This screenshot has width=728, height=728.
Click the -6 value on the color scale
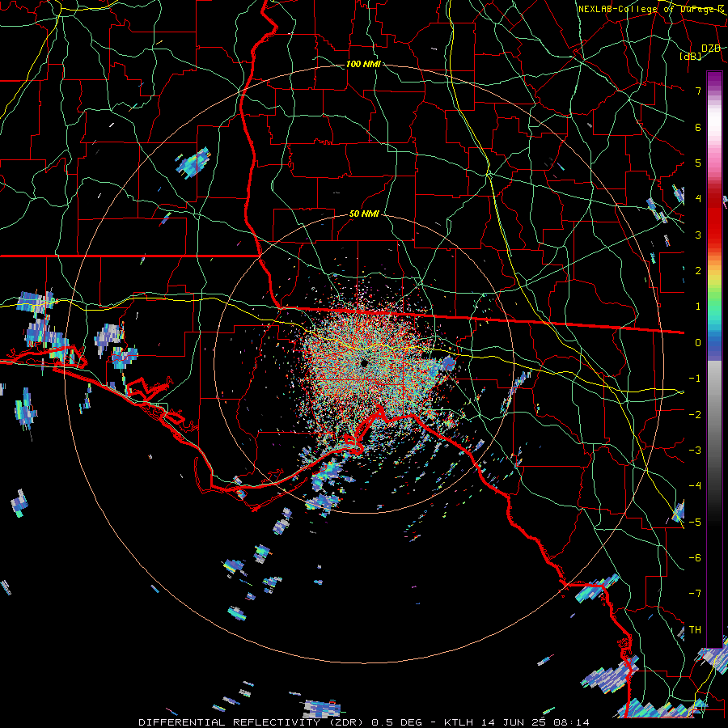coord(695,558)
